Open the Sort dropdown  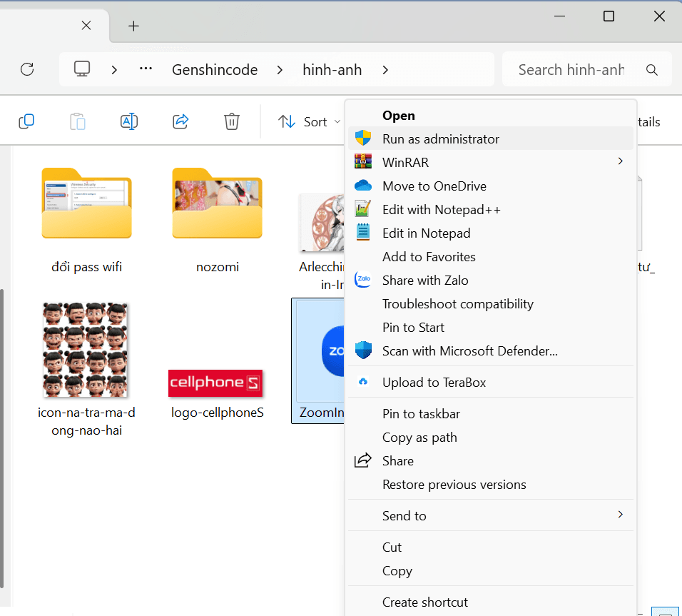point(308,122)
